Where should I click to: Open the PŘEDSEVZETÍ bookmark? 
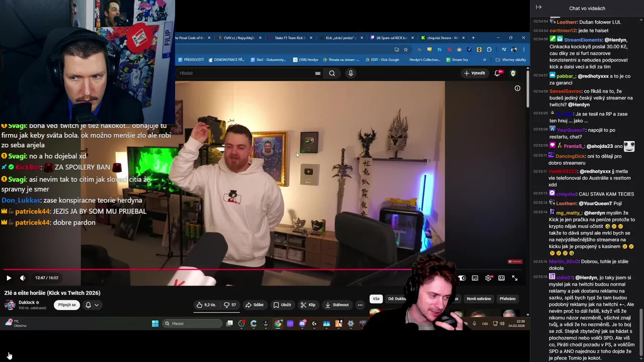[x=191, y=60]
